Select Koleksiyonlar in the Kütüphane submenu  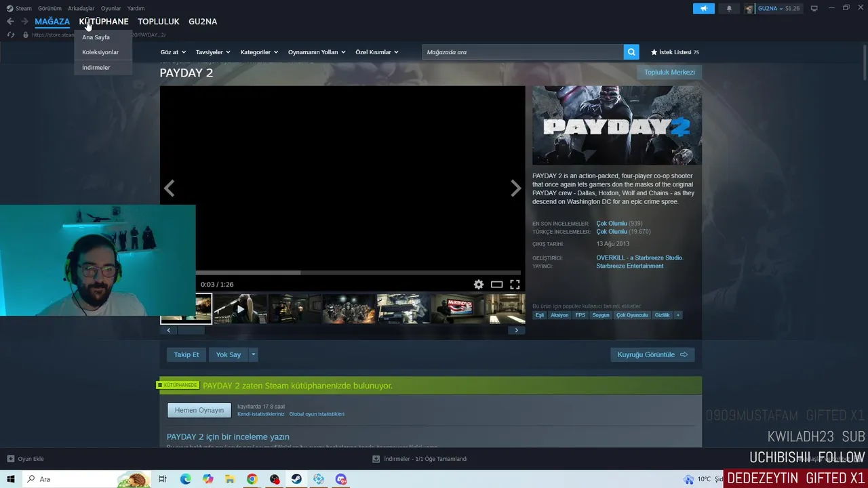pos(100,52)
